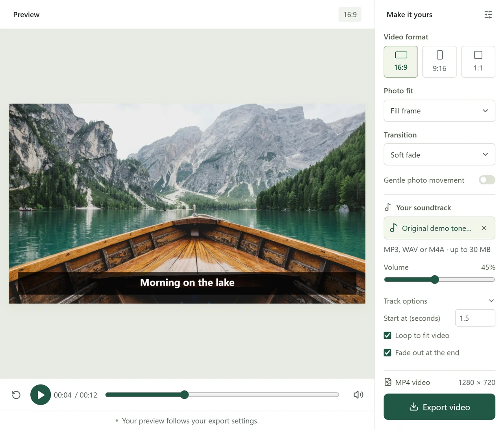Click the music note beside Your soundtrack
Viewport: 504px width, 429px height.
click(x=388, y=207)
